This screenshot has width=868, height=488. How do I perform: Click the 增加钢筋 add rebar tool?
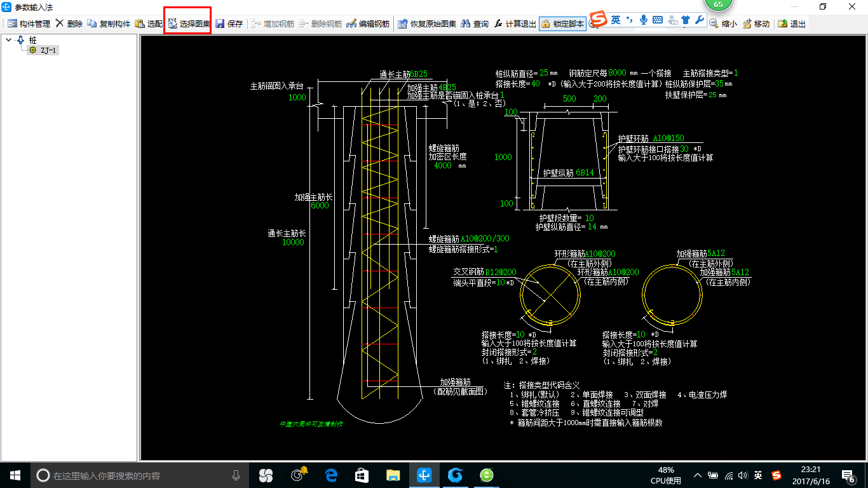(x=272, y=24)
